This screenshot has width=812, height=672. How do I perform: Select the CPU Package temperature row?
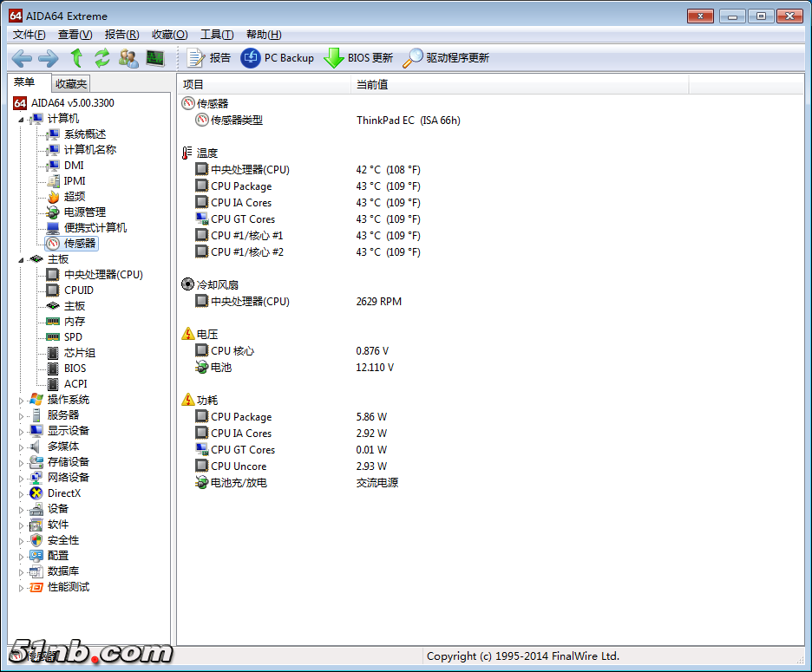pyautogui.click(x=241, y=186)
